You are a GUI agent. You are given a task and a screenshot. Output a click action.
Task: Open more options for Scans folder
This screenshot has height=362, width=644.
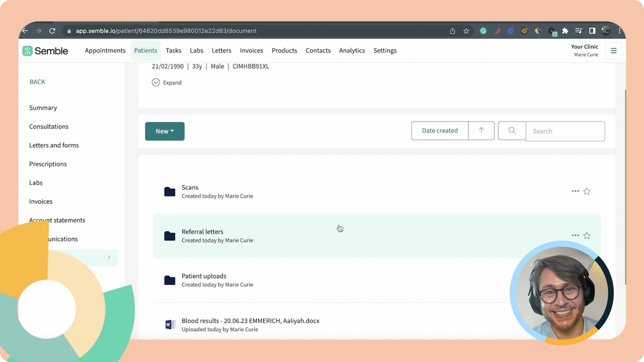[575, 191]
